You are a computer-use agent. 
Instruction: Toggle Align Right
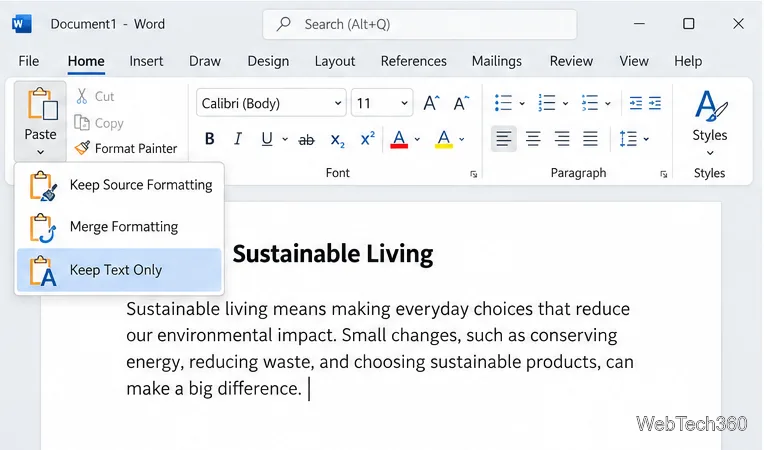pos(562,139)
